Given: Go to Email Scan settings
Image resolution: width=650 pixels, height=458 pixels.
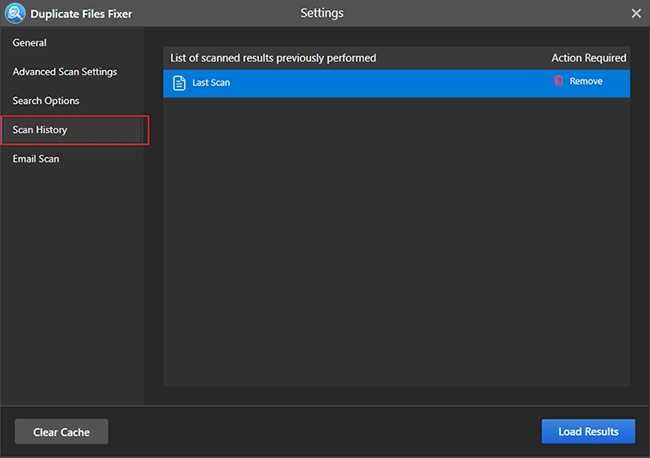Looking at the screenshot, I should [36, 159].
